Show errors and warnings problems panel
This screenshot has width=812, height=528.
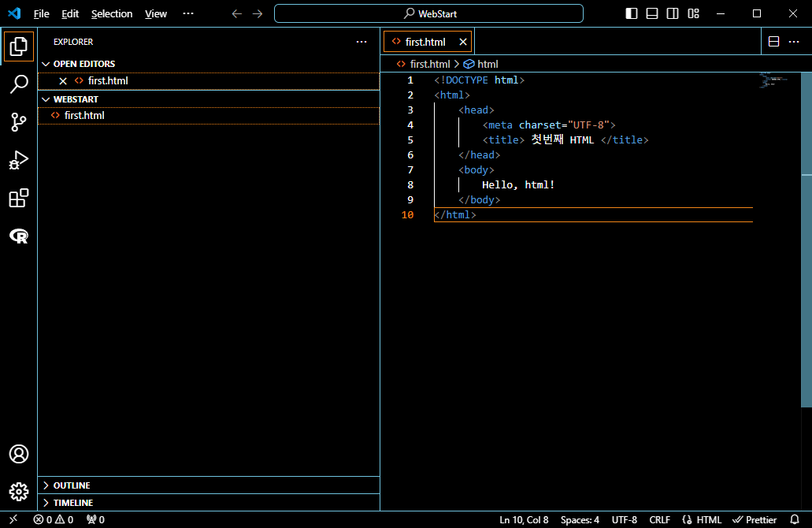click(x=54, y=519)
